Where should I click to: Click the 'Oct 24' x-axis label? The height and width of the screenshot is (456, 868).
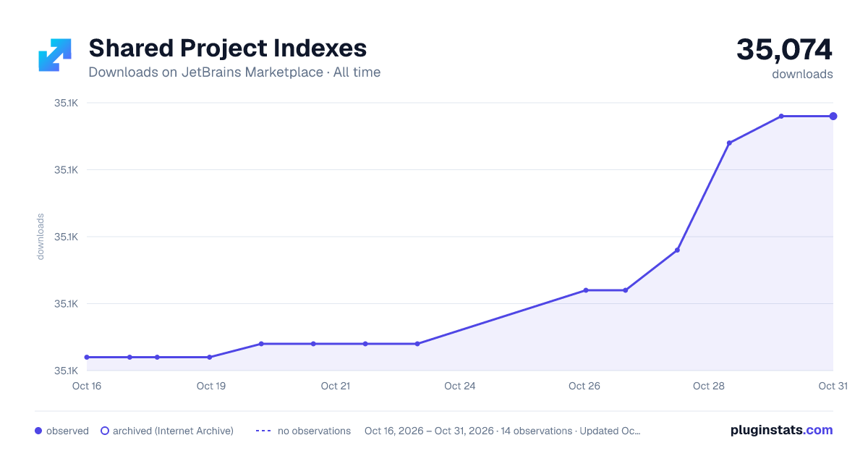point(460,386)
